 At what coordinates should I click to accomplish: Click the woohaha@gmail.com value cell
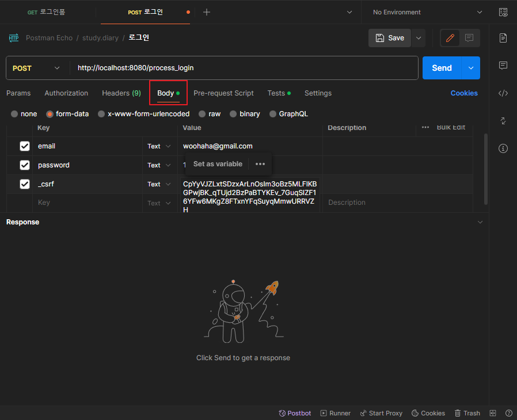click(250, 146)
